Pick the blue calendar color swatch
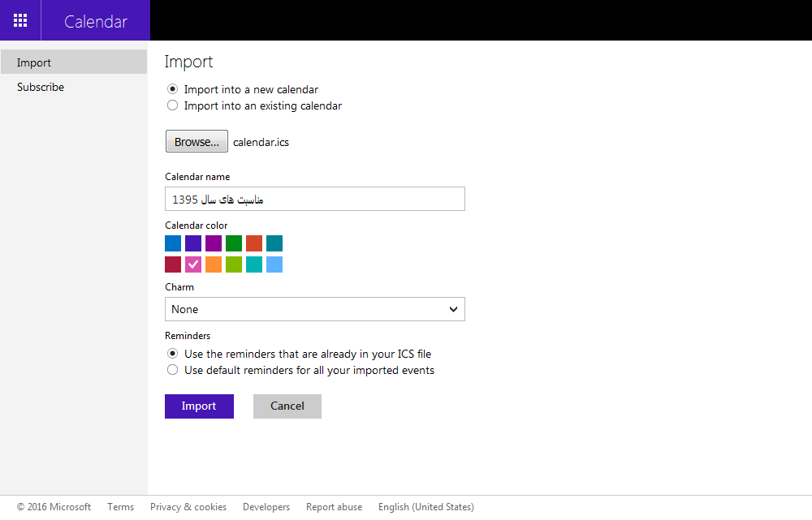812x520 pixels. 173,243
